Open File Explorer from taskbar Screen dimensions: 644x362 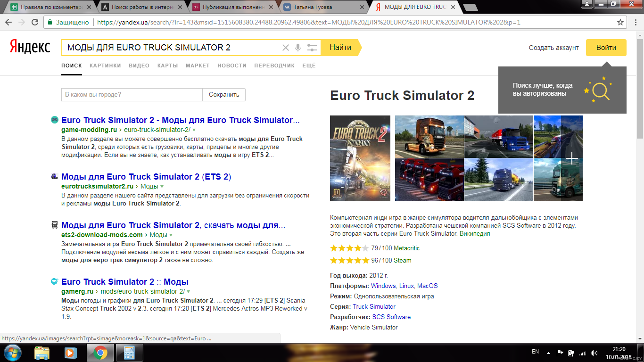[42, 353]
